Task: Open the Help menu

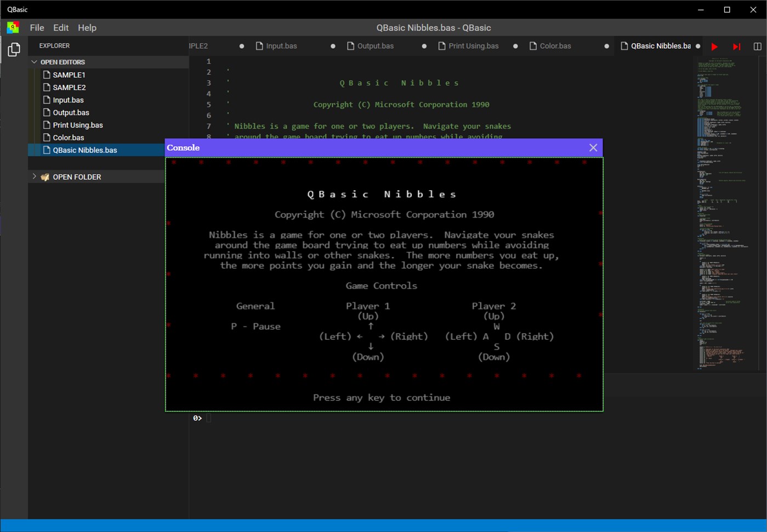Action: (87, 27)
